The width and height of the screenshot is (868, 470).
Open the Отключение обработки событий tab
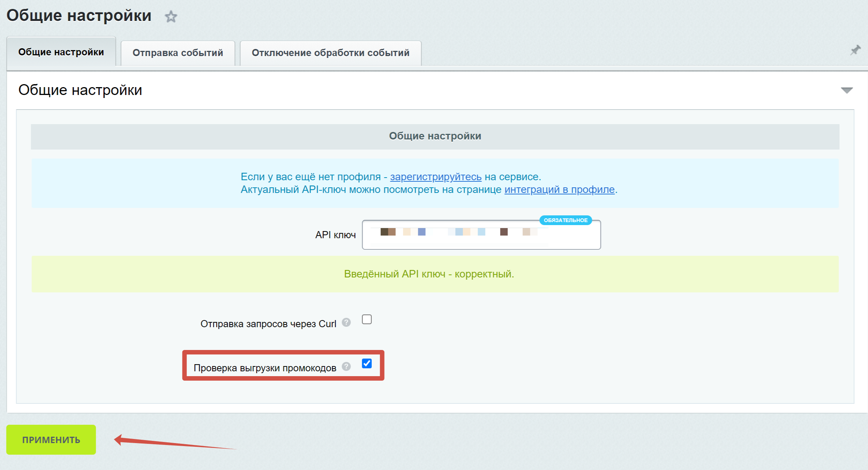point(330,53)
